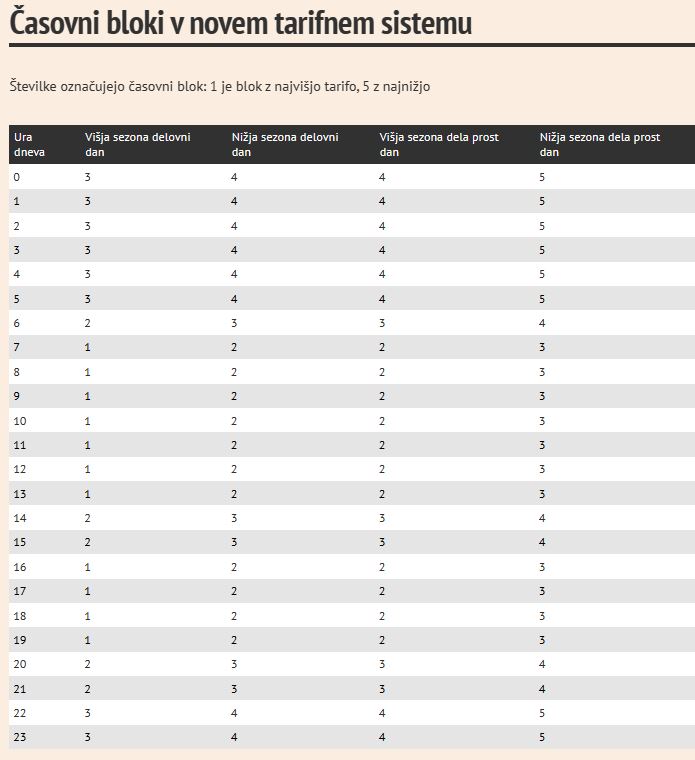The width and height of the screenshot is (695, 760).
Task: Select the row for hour 7
Action: [x=352, y=348]
